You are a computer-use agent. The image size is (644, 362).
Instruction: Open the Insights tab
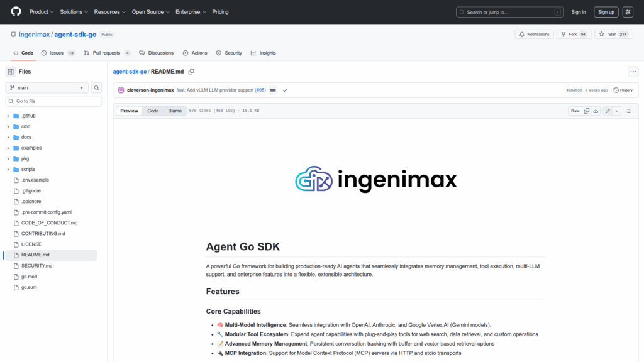click(264, 53)
